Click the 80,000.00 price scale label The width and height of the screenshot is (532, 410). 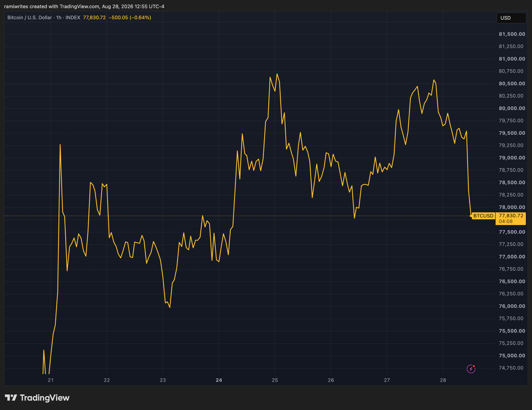tap(512, 108)
